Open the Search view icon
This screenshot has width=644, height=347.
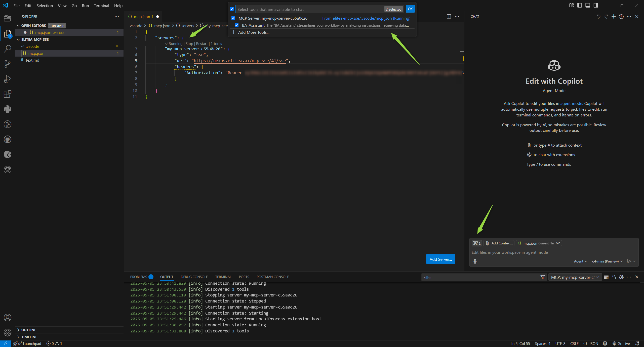click(x=8, y=49)
